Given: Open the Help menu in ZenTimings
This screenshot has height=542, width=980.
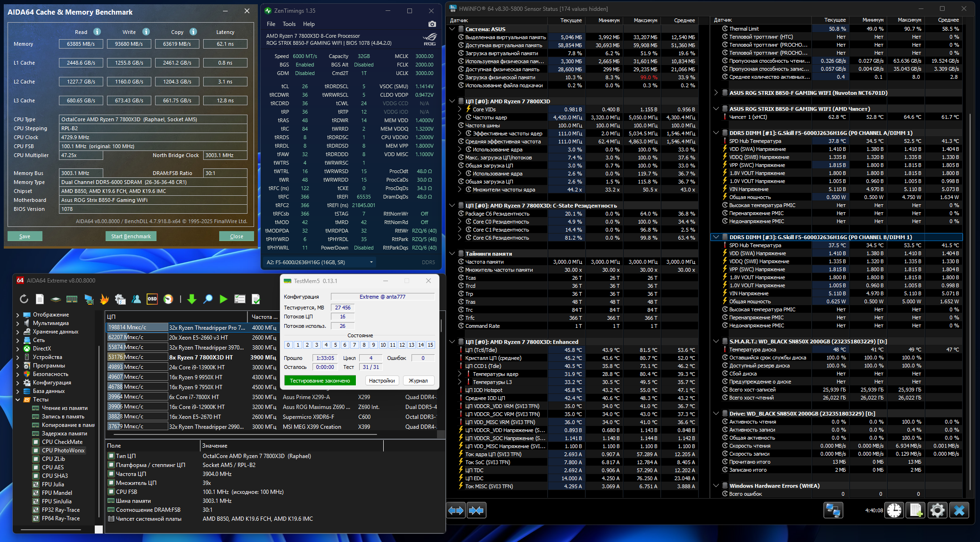Looking at the screenshot, I should (x=309, y=24).
